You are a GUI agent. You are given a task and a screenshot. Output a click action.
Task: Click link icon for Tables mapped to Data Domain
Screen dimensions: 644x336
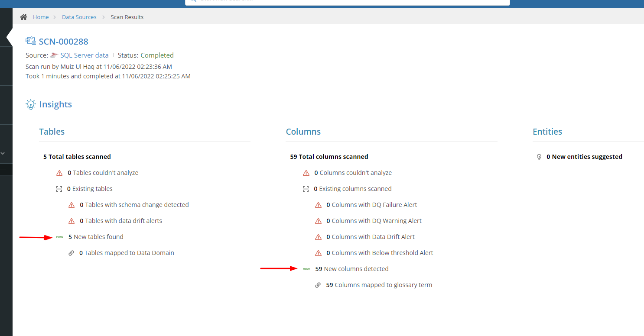point(72,253)
